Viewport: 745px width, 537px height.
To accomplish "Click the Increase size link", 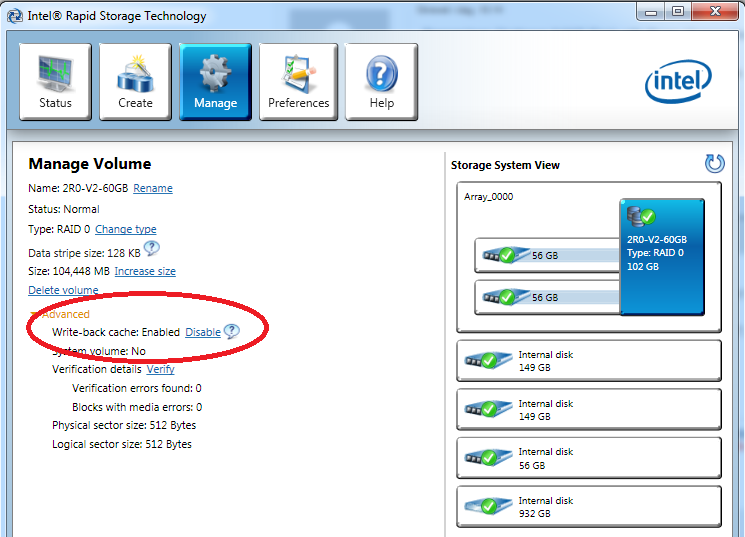I will pos(145,271).
